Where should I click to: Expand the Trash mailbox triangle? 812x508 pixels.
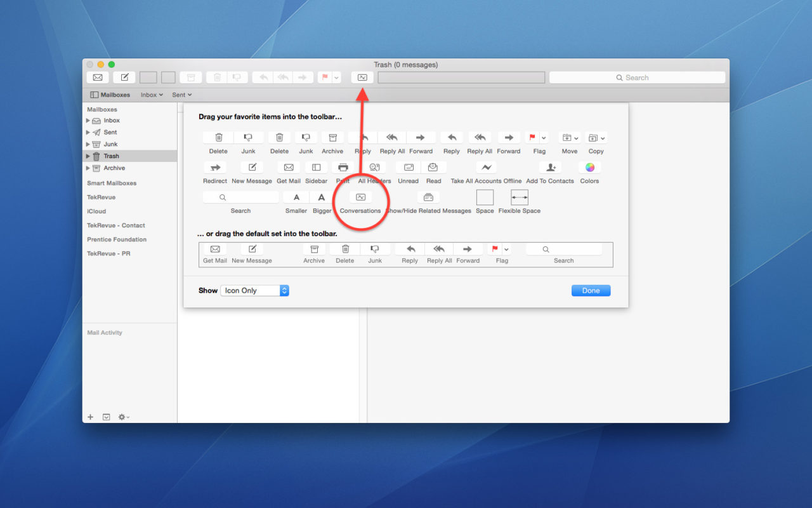(x=88, y=156)
